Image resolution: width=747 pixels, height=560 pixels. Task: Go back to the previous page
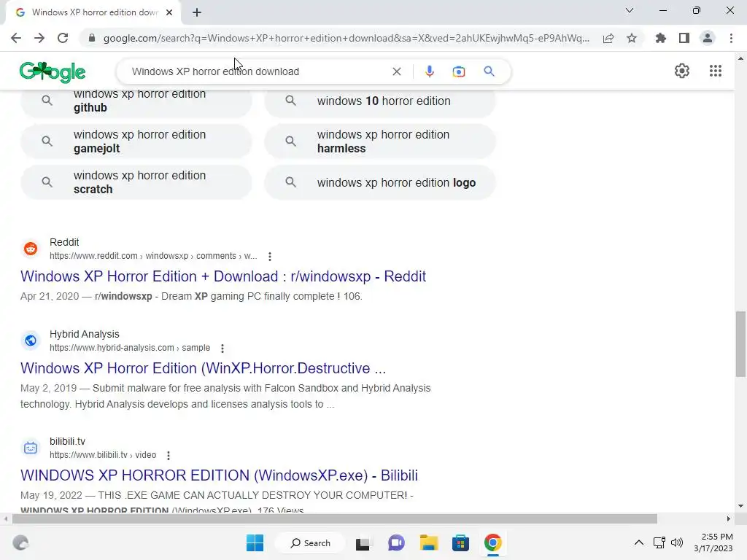[16, 38]
